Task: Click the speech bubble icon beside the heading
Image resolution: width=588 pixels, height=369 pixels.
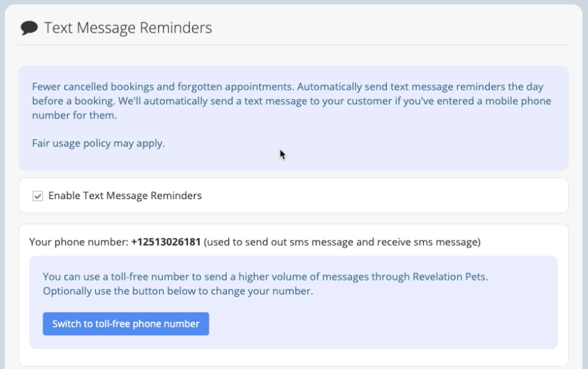Action: coord(29,28)
